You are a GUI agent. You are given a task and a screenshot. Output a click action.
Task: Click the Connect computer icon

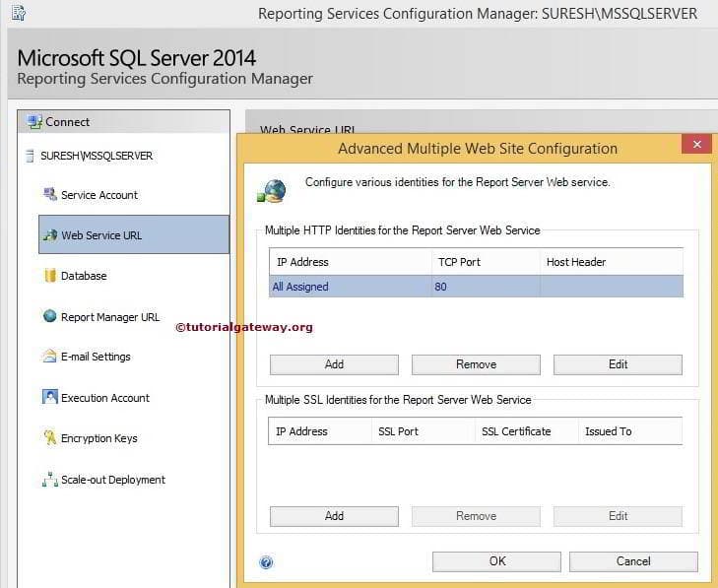(x=33, y=122)
